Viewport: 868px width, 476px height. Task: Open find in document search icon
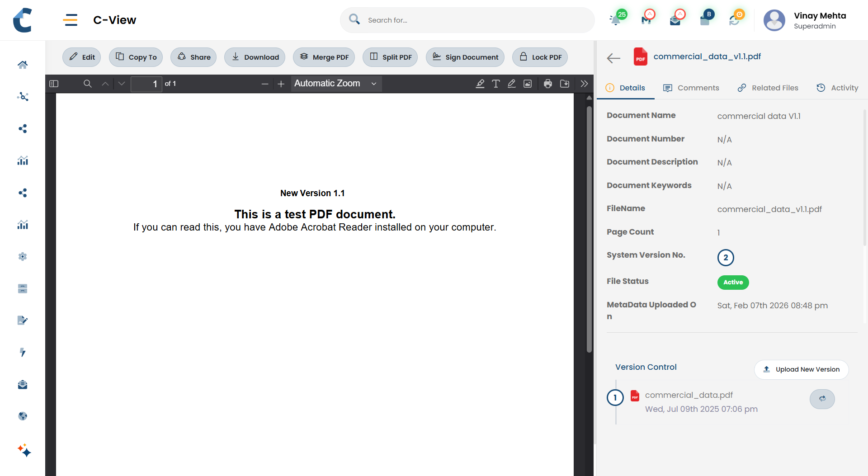88,84
